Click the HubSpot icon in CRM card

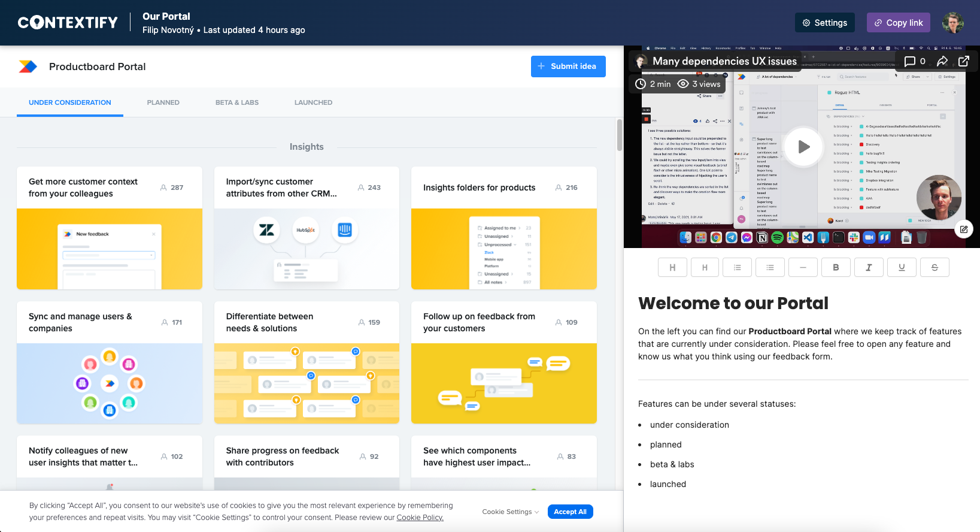(x=305, y=230)
